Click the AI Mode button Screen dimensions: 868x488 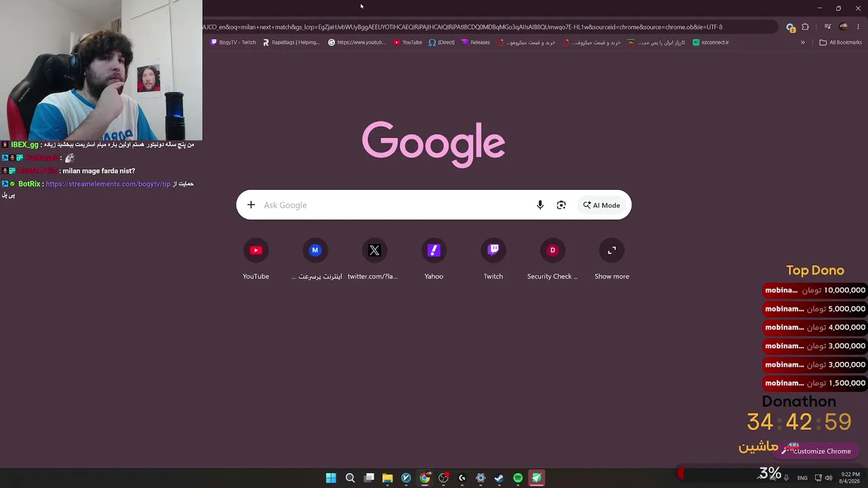pos(601,205)
